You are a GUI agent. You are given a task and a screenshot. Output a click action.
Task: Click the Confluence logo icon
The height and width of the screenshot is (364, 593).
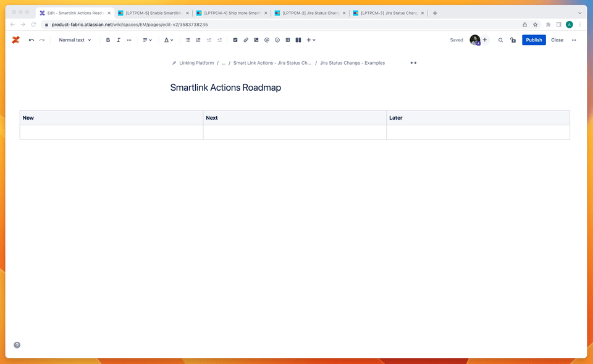pyautogui.click(x=15, y=40)
